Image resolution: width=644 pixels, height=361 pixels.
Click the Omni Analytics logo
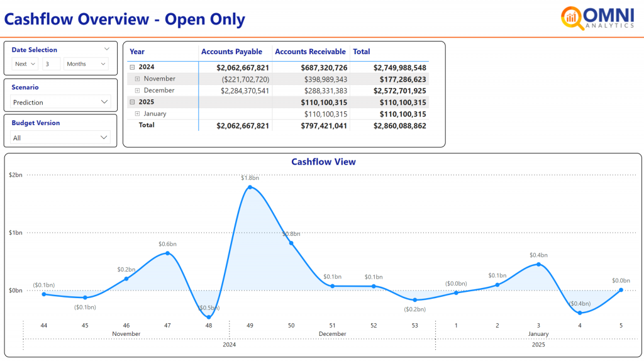597,18
